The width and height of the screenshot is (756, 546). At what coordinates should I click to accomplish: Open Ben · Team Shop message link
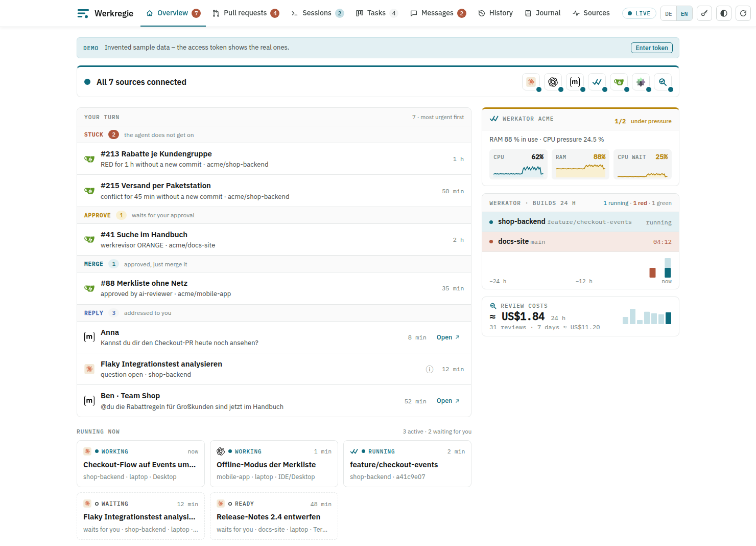click(448, 401)
